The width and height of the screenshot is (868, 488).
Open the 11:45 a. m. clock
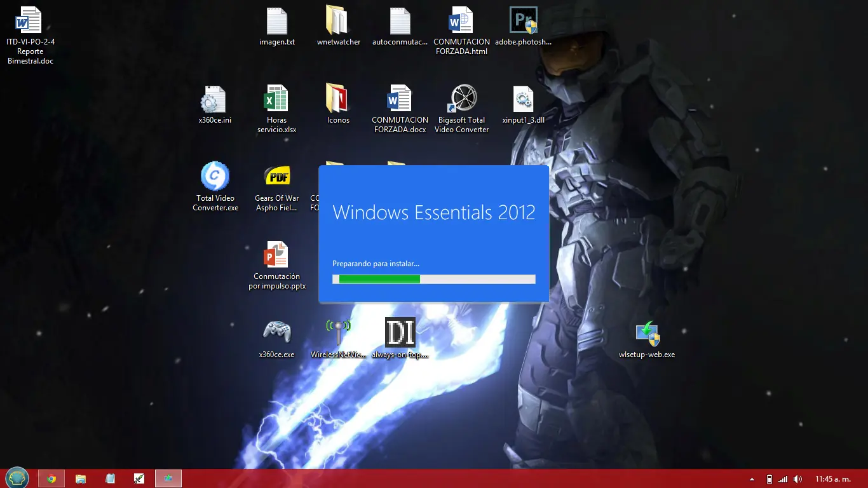pyautogui.click(x=832, y=479)
